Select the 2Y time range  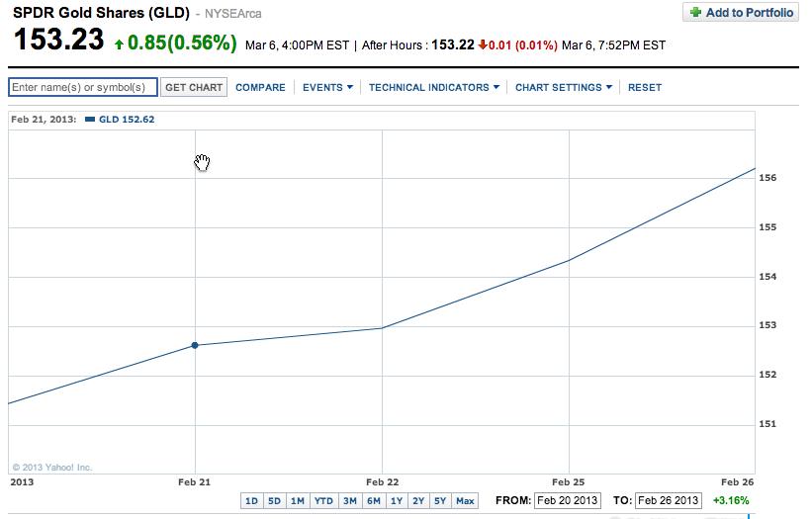(x=418, y=501)
